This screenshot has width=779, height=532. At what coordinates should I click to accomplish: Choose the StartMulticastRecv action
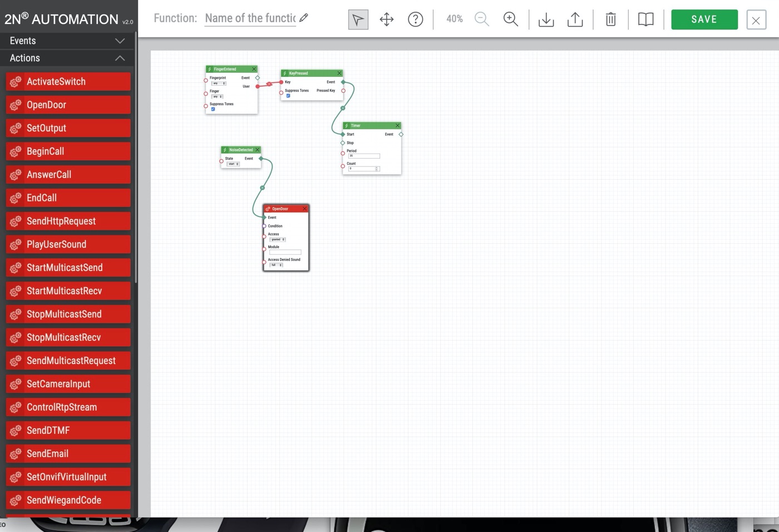pyautogui.click(x=68, y=291)
